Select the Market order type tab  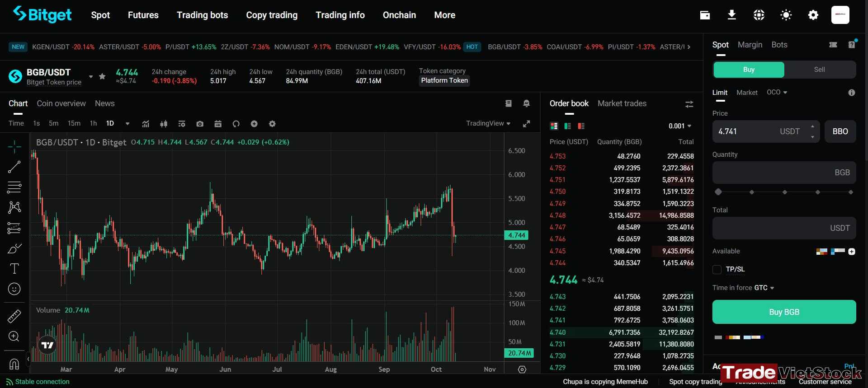coord(747,92)
